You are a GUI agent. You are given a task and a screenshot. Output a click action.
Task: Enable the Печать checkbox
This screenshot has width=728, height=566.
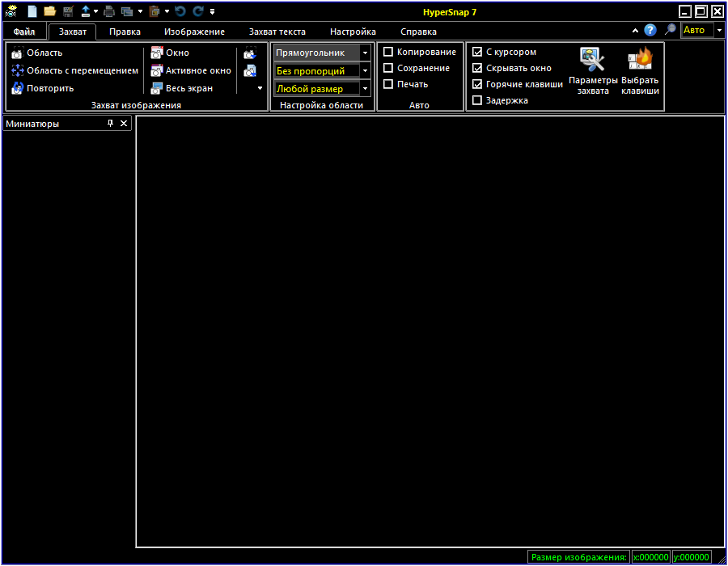388,84
